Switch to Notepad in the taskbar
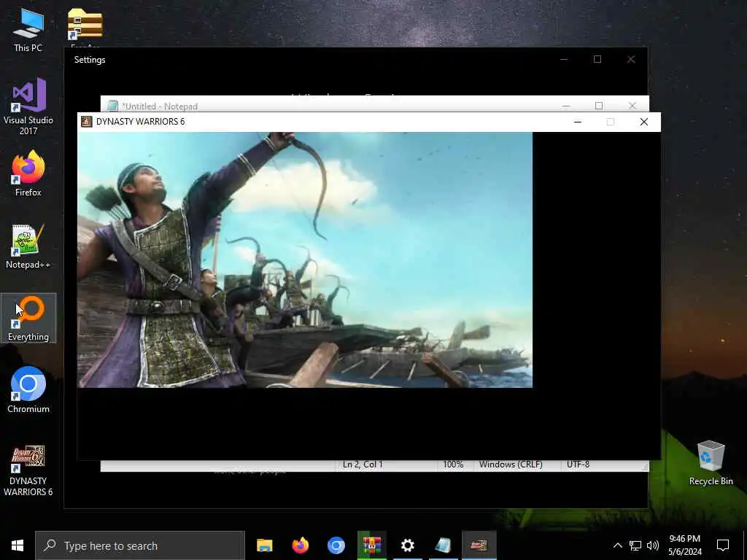The height and width of the screenshot is (560, 747). click(x=443, y=545)
